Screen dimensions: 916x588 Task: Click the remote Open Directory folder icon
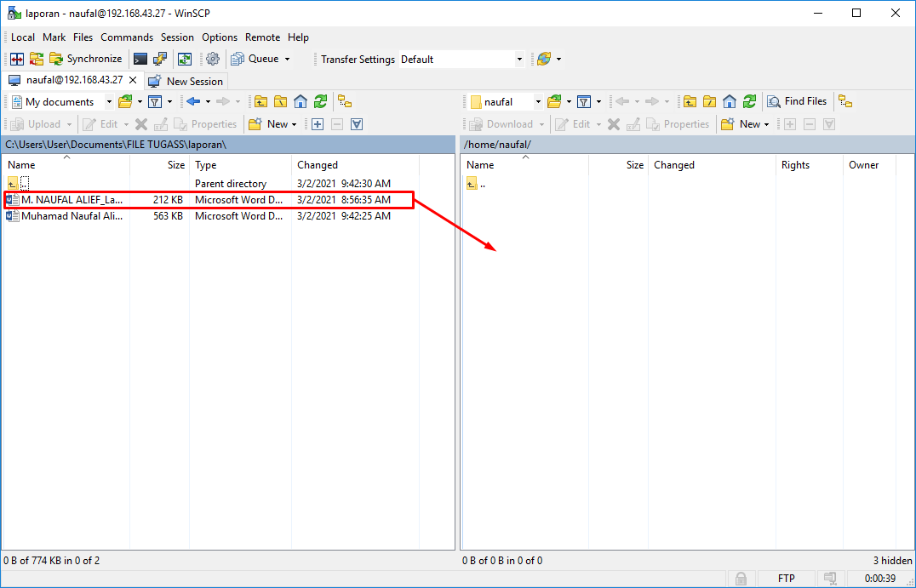coord(554,101)
